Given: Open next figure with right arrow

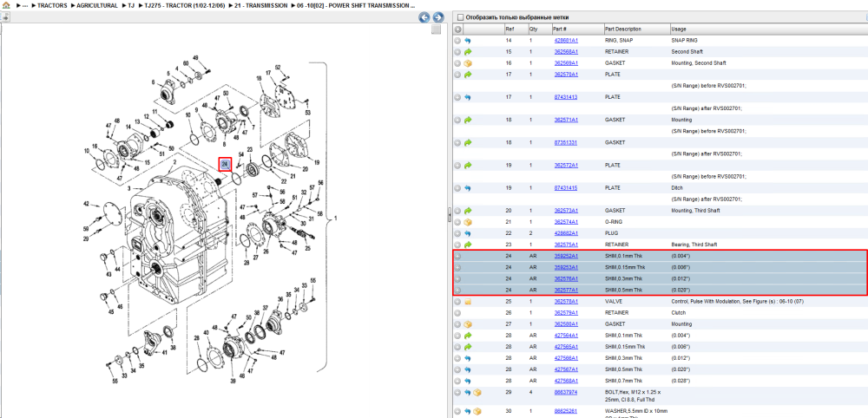Looking at the screenshot, I should pos(437,17).
